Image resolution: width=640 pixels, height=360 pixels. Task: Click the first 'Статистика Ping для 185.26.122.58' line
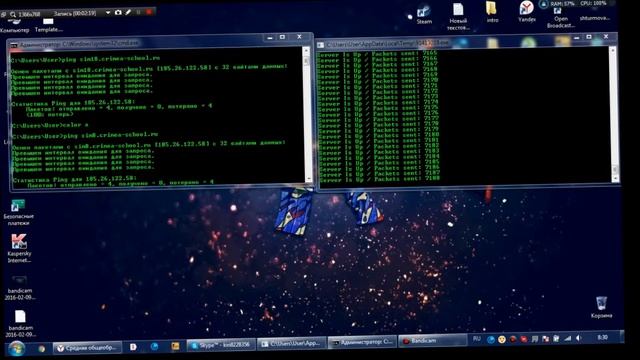click(x=73, y=102)
